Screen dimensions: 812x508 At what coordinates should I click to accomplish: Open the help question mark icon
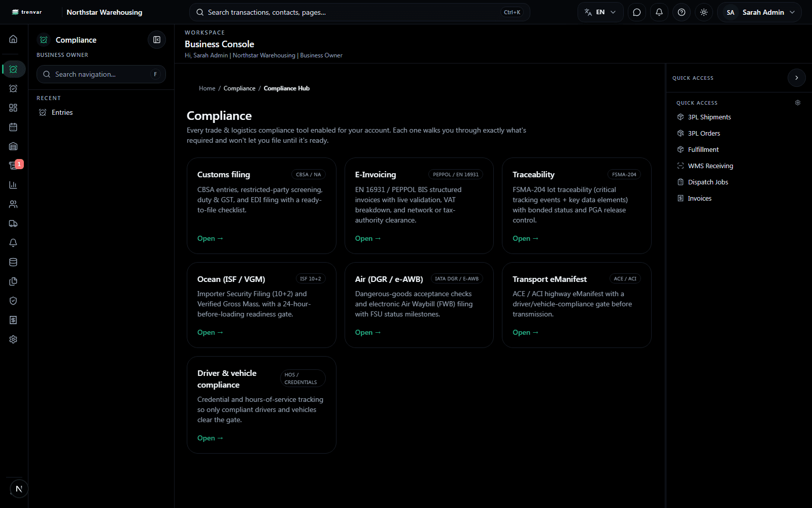[x=682, y=12]
